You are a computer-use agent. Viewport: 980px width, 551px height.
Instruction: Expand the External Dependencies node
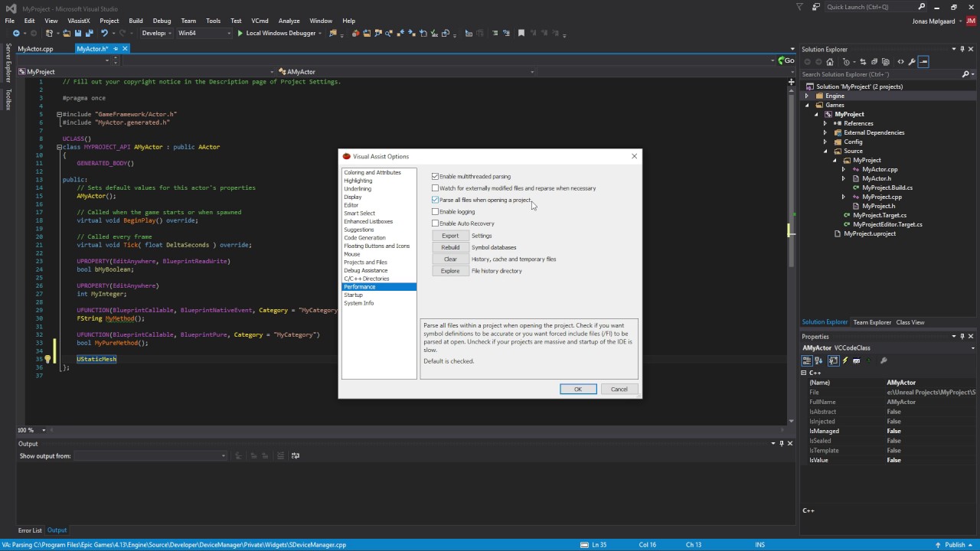coord(825,132)
